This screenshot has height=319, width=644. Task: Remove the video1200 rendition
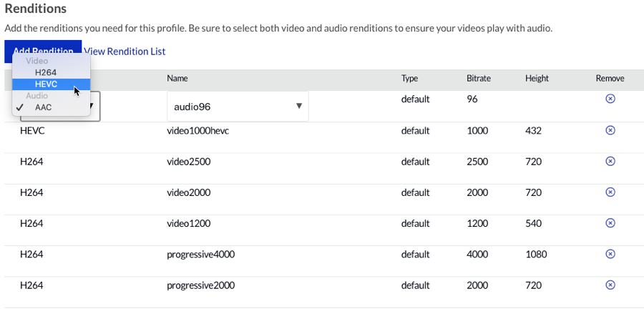point(610,223)
